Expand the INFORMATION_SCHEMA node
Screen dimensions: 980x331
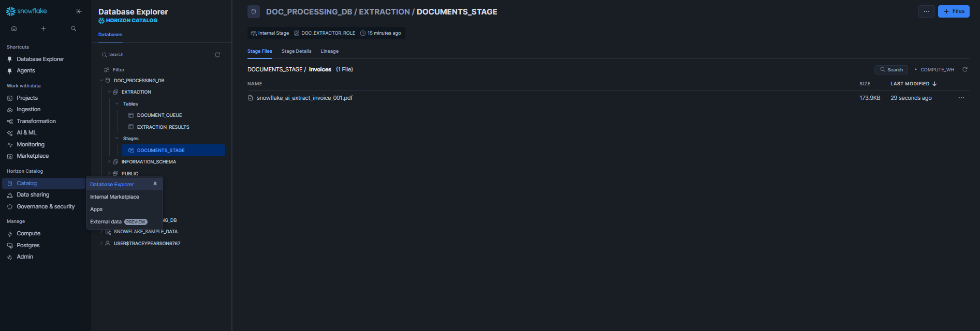point(109,161)
